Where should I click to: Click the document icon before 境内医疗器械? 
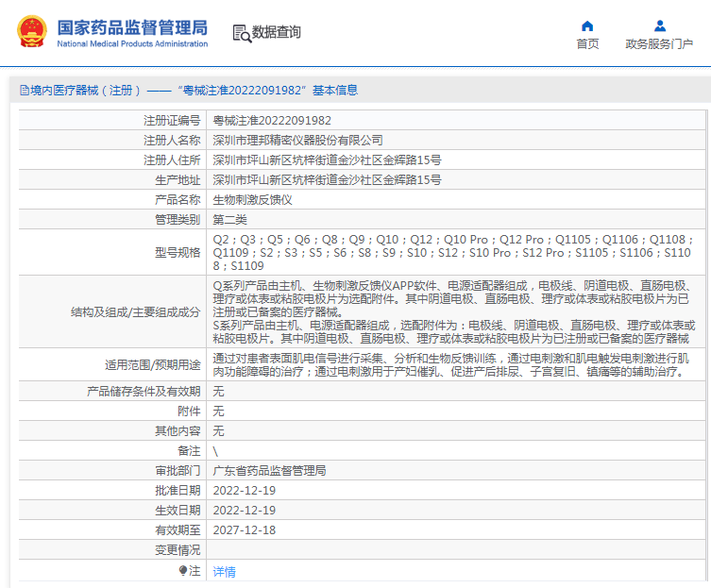pos(24,91)
